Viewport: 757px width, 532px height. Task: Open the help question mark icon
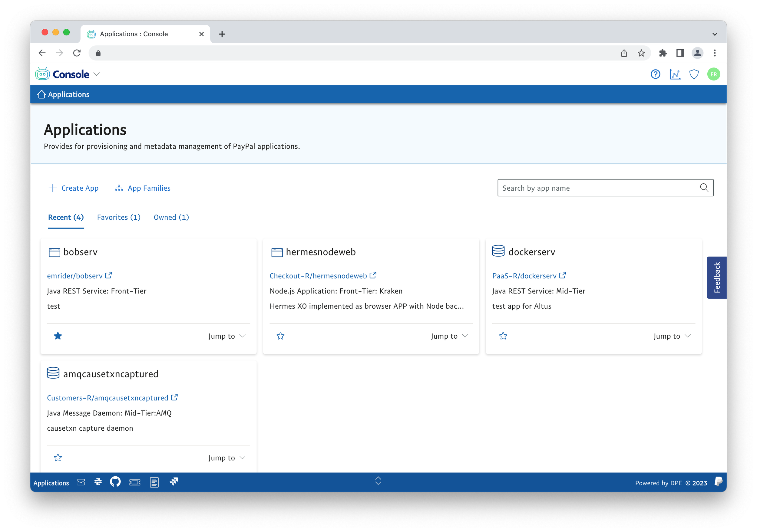pos(655,74)
